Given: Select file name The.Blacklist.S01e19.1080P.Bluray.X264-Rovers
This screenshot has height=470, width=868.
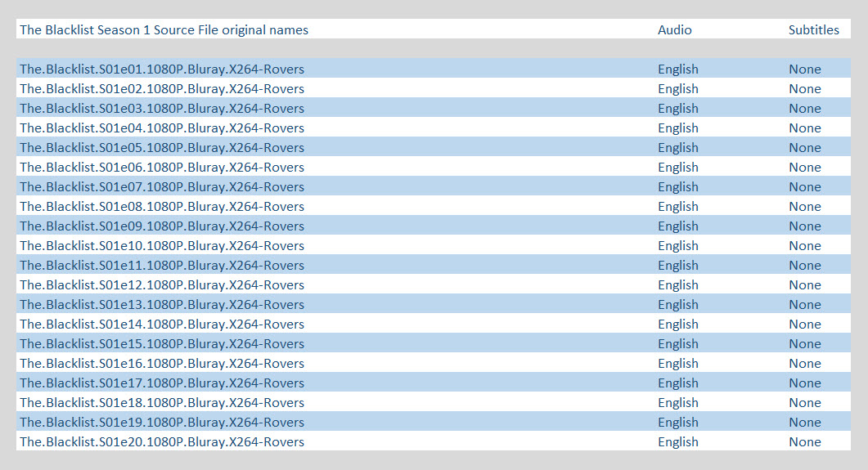Looking at the screenshot, I should [162, 423].
